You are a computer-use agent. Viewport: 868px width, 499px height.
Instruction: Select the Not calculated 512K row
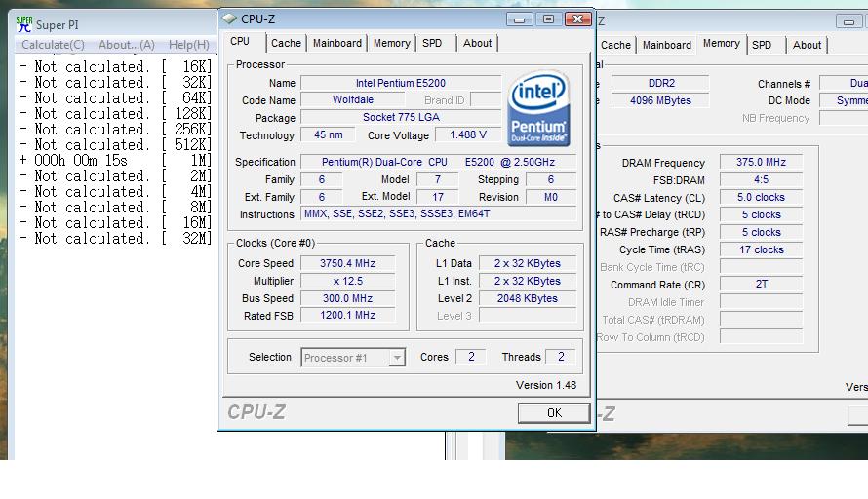[x=115, y=145]
